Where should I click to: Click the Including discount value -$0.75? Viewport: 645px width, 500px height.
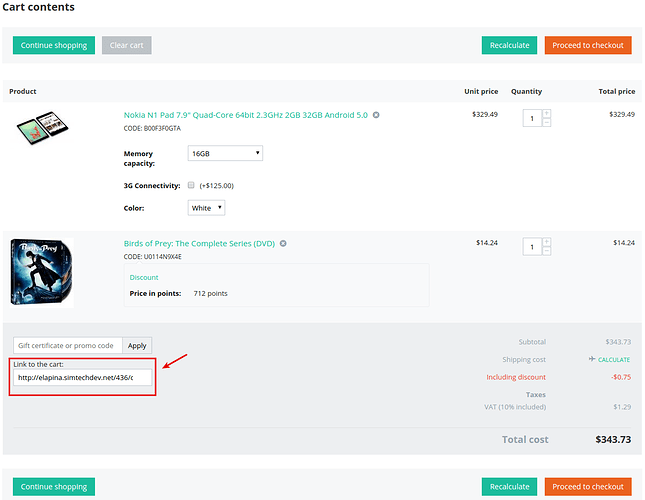coord(621,377)
